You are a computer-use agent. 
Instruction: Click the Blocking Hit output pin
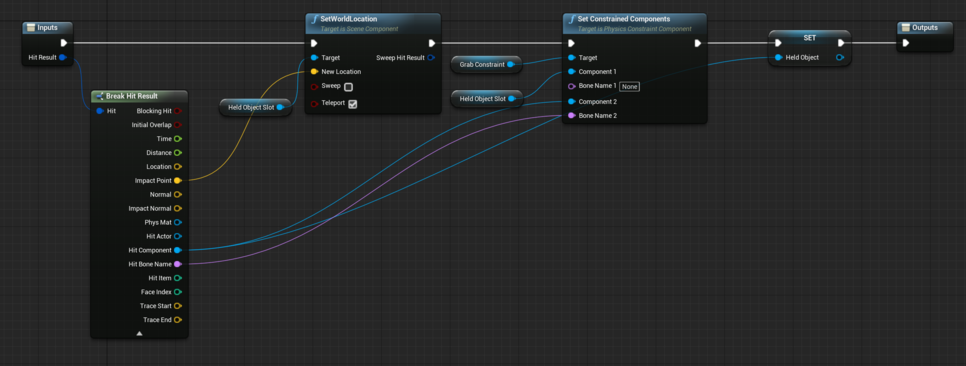point(177,111)
